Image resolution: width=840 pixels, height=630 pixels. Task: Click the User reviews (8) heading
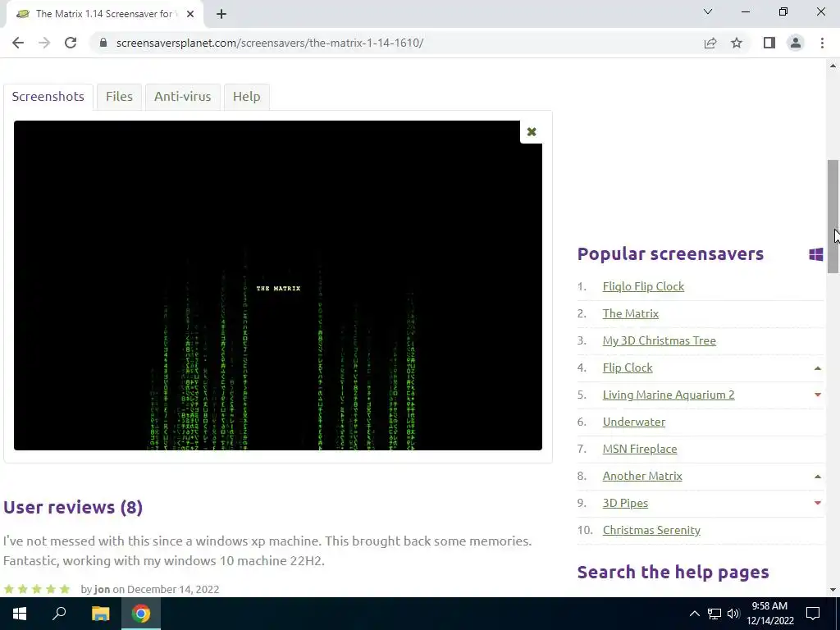coord(73,507)
